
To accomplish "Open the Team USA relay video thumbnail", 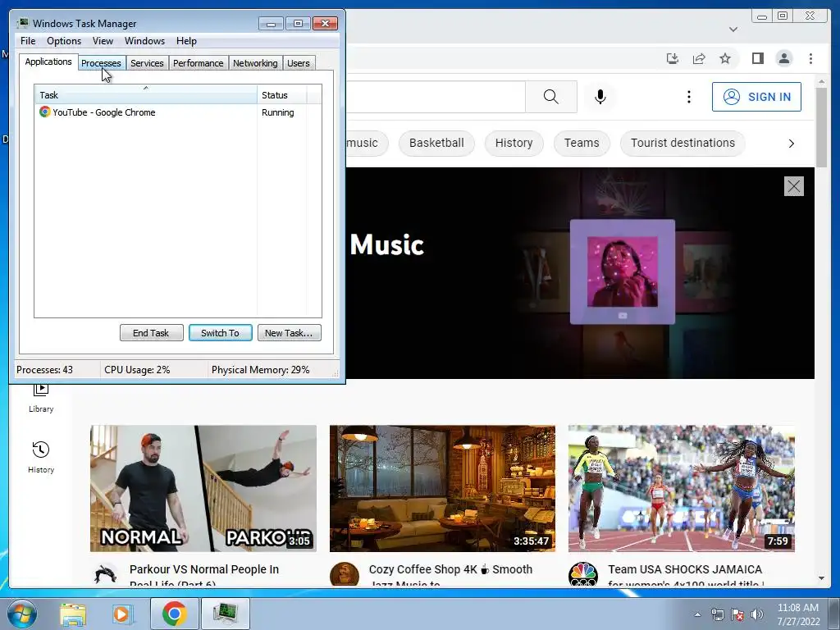I will (x=682, y=489).
